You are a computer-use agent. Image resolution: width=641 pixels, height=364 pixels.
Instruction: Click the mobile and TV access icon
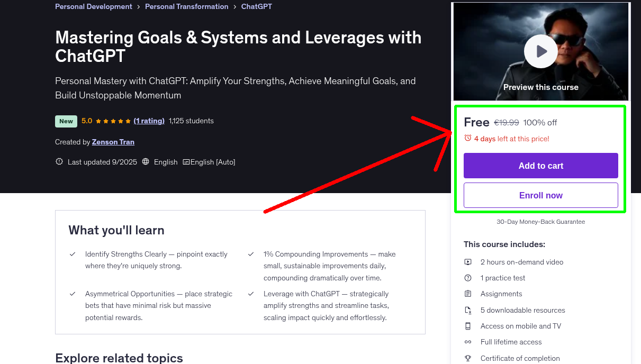coord(468,326)
